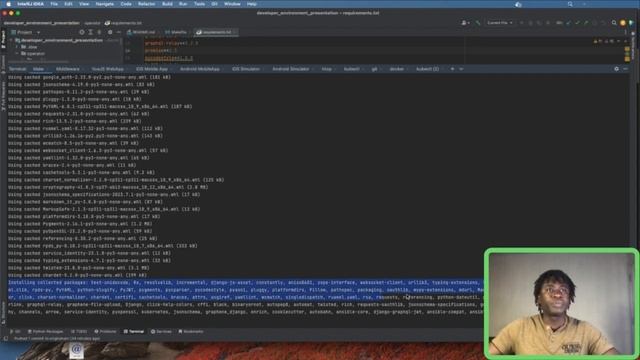This screenshot has height=360, width=640.
Task: Hide the Project tool window
Action: tap(118, 32)
